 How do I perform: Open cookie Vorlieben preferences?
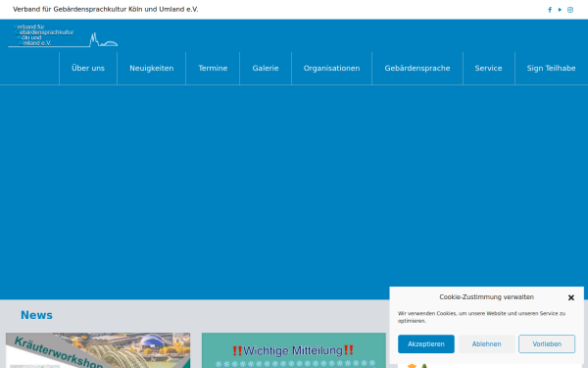(547, 344)
